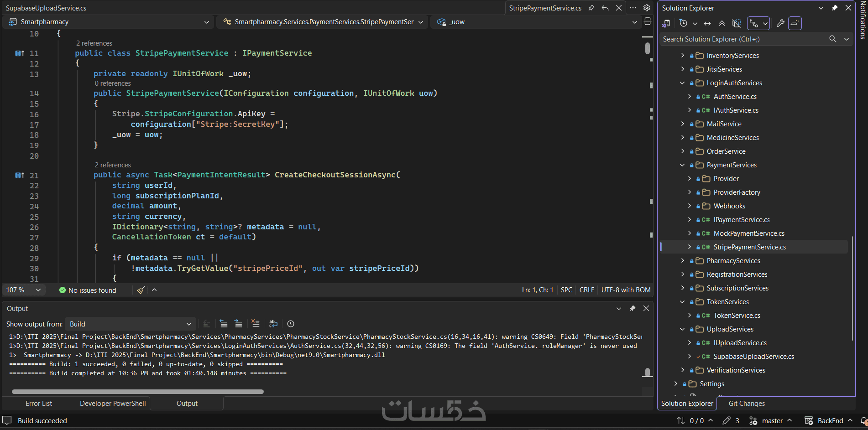
Task: Open the 107 % zoom dropdown
Action: click(24, 290)
